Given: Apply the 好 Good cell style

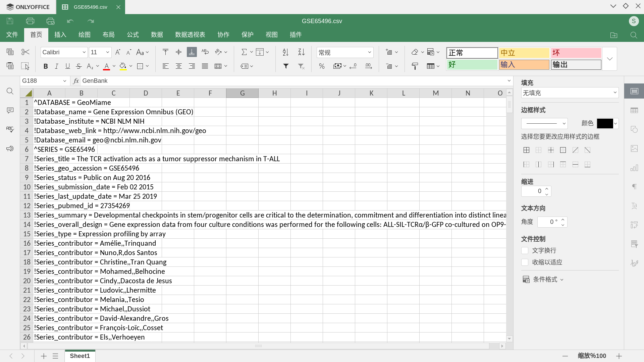Looking at the screenshot, I should 472,64.
